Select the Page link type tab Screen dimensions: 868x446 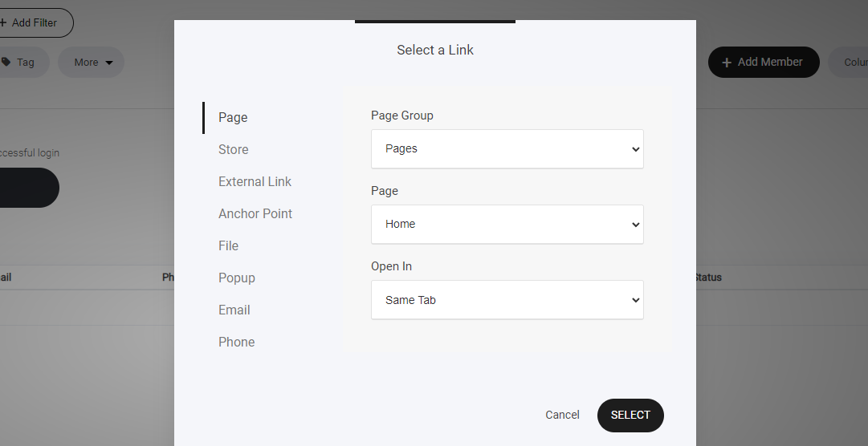tap(233, 117)
